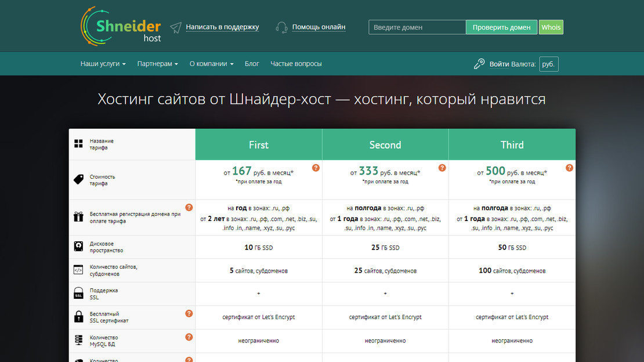This screenshot has width=644, height=362.
Task: Open help tooltip for free domain registration
Action: click(189, 208)
